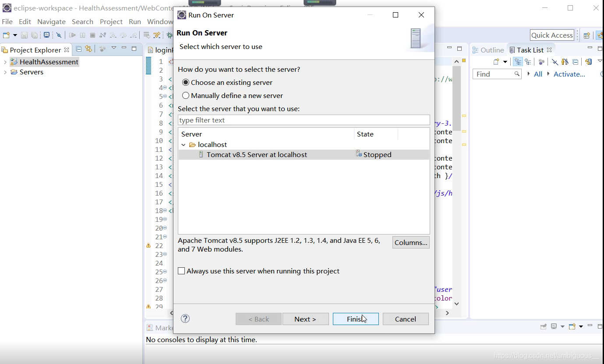Click the Use Step Filters icon
Screen dimensions: 604x364
(x=157, y=35)
